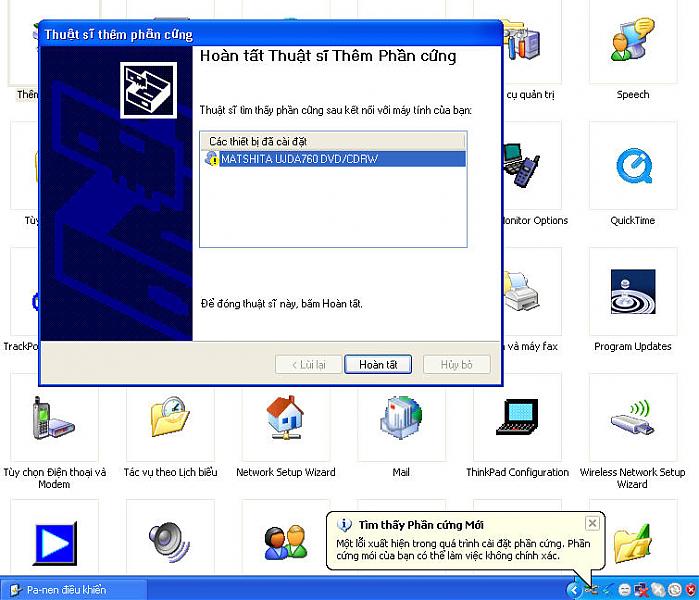
Task: Close the Tìm thấy Phần cứng Mới balloon
Action: (x=592, y=523)
